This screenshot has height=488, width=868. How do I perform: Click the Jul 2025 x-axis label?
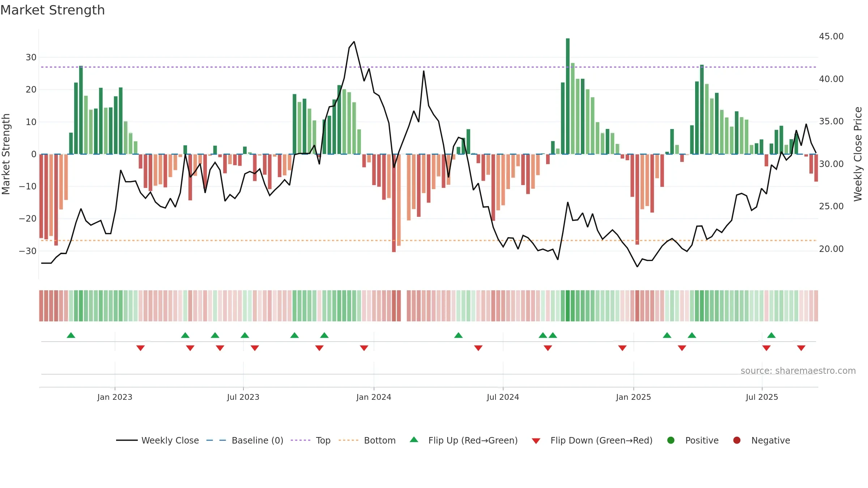pos(762,397)
